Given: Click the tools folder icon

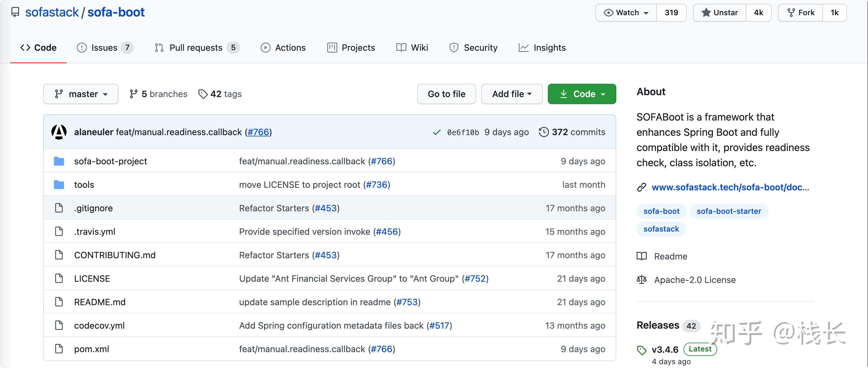Looking at the screenshot, I should [59, 185].
